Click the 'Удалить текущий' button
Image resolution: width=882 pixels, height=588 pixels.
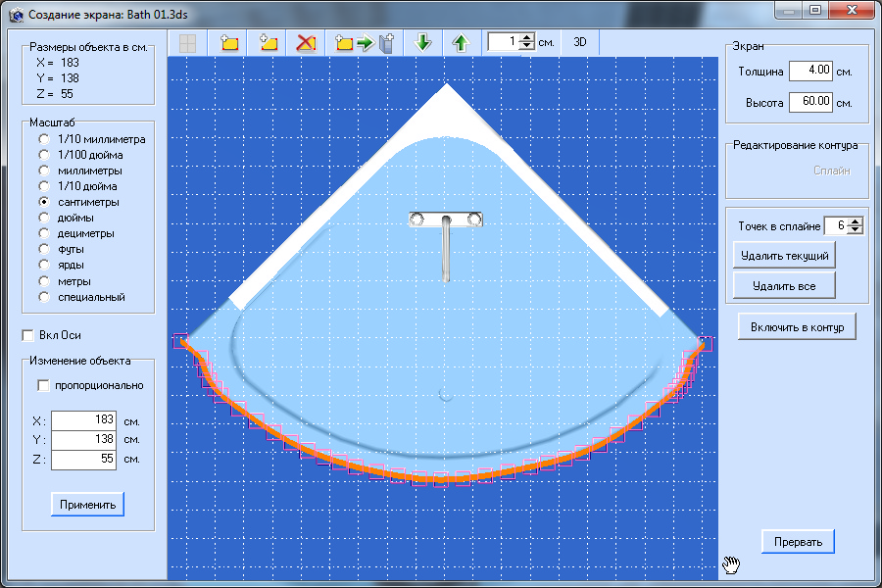pyautogui.click(x=784, y=256)
